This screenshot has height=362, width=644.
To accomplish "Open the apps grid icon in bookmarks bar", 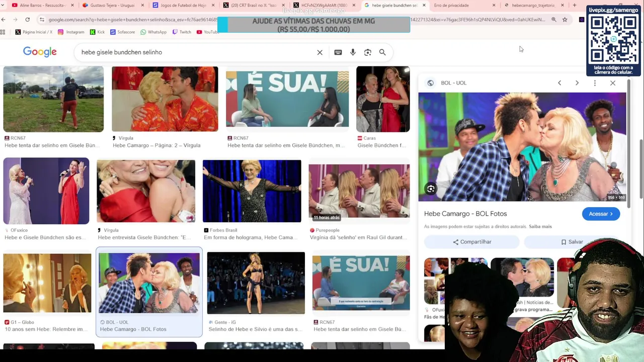I will click(x=3, y=32).
